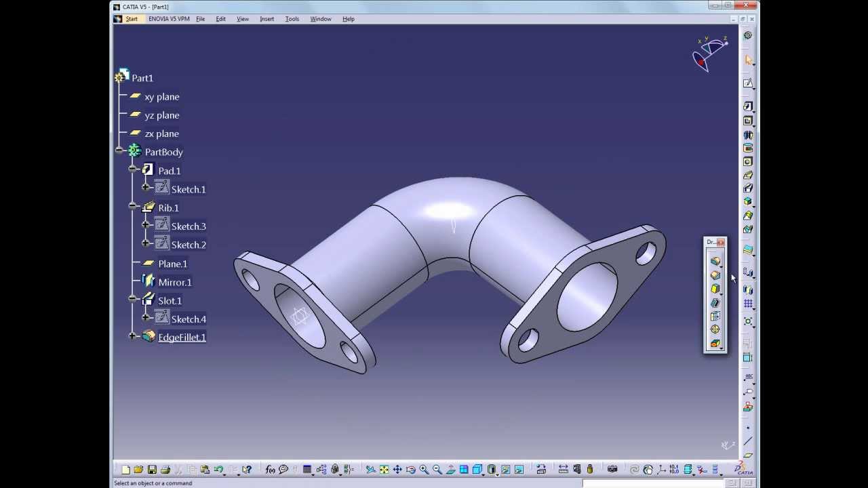Screen dimensions: 868x488
Task: Select the Groove tool in right toolbar
Action: [x=748, y=148]
